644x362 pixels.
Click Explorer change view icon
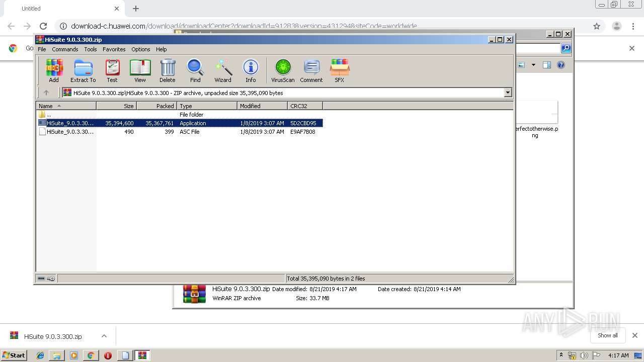[x=521, y=65]
